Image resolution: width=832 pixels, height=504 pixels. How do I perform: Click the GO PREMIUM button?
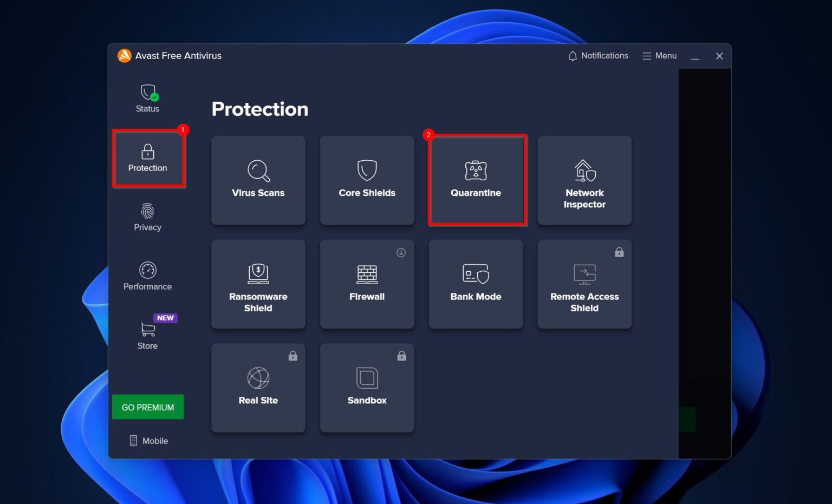147,407
